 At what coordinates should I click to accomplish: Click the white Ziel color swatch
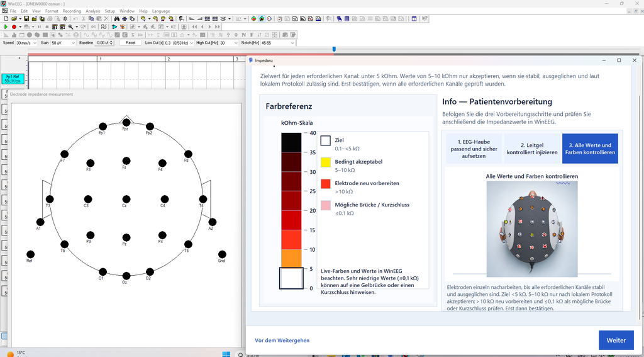click(x=325, y=140)
